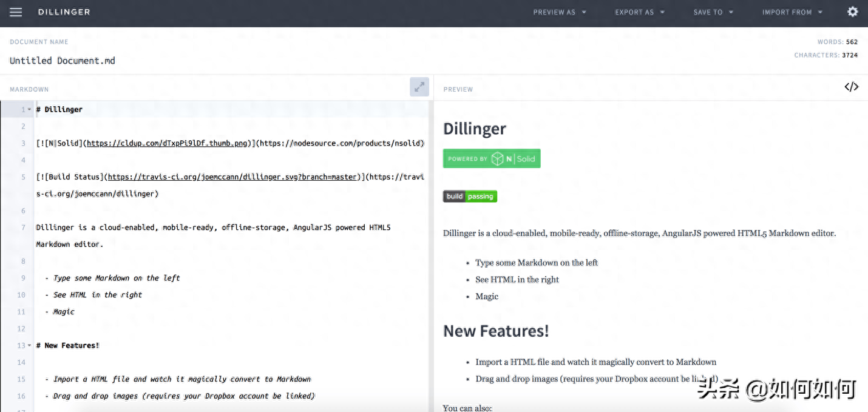Toggle HTML code view icon in preview
This screenshot has height=412, width=868.
coord(852,87)
